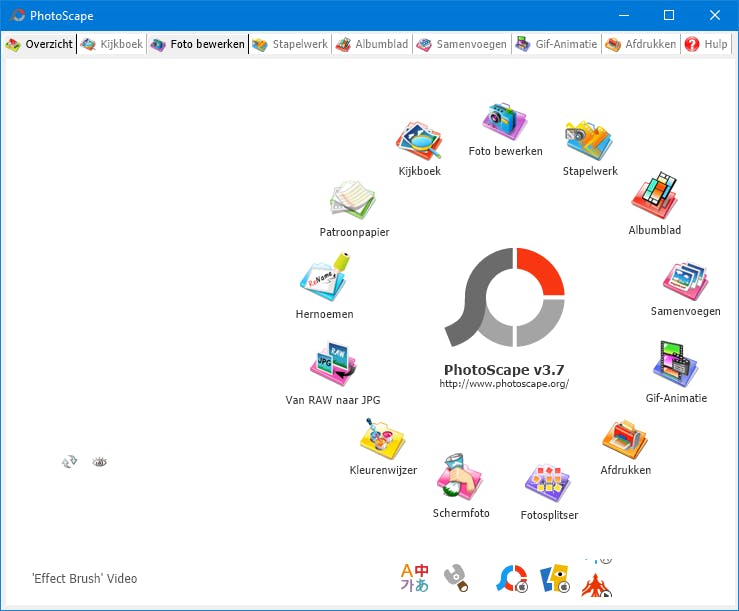Open the Gif-Animatie circle icon
The height and width of the screenshot is (611, 739).
pos(676,364)
